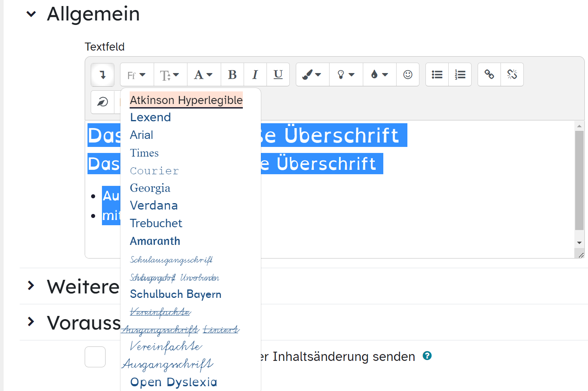Click the insert link icon

(x=489, y=75)
